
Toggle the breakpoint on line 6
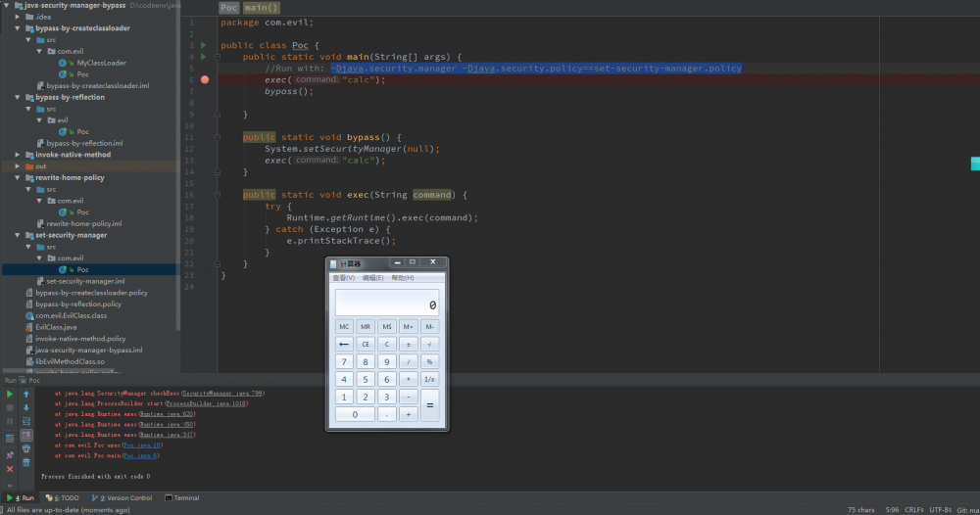[x=204, y=79]
